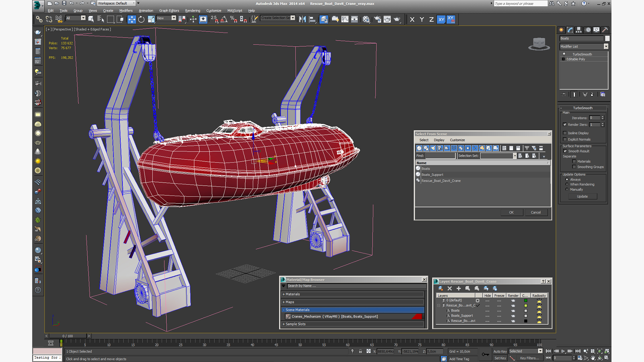Select the Move (Select and Move) tool
This screenshot has width=644, height=362.
coord(131,19)
